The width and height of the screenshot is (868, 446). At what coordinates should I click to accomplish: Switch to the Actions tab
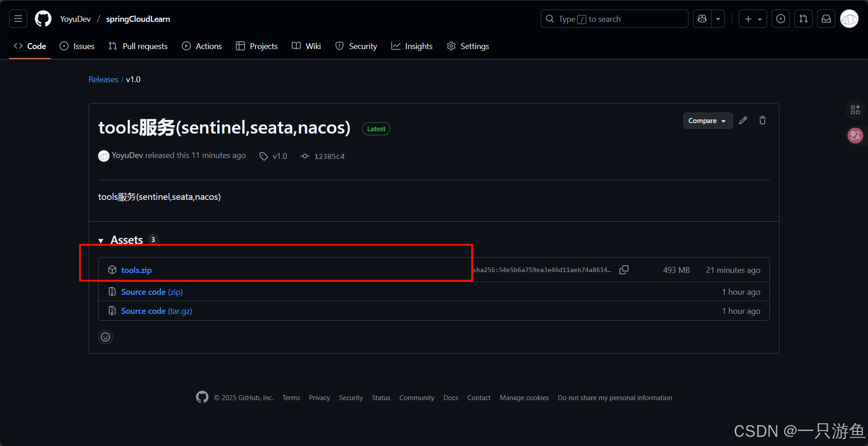click(202, 46)
